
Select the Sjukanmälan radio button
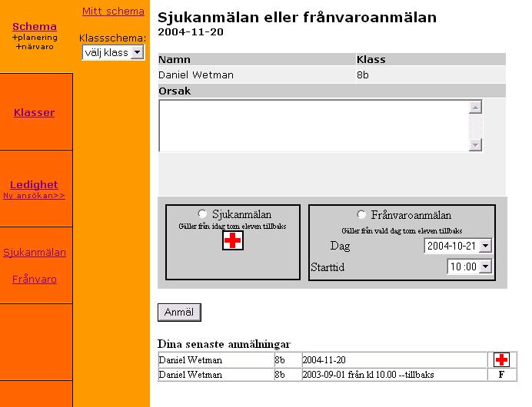(202, 213)
